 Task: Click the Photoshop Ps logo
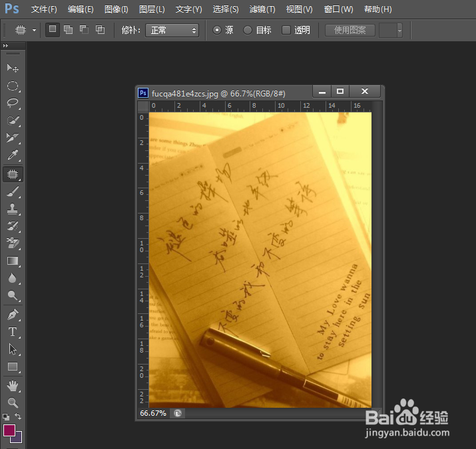12,9
